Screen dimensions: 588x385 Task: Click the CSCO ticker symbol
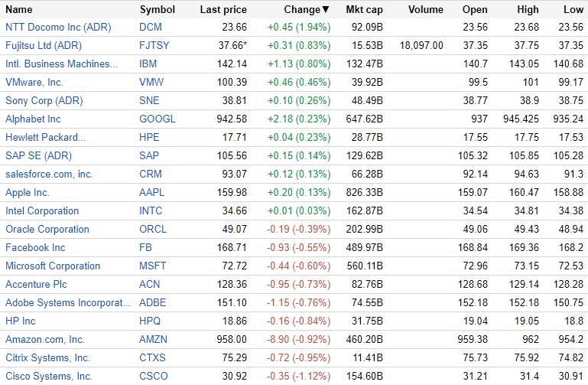(x=153, y=377)
